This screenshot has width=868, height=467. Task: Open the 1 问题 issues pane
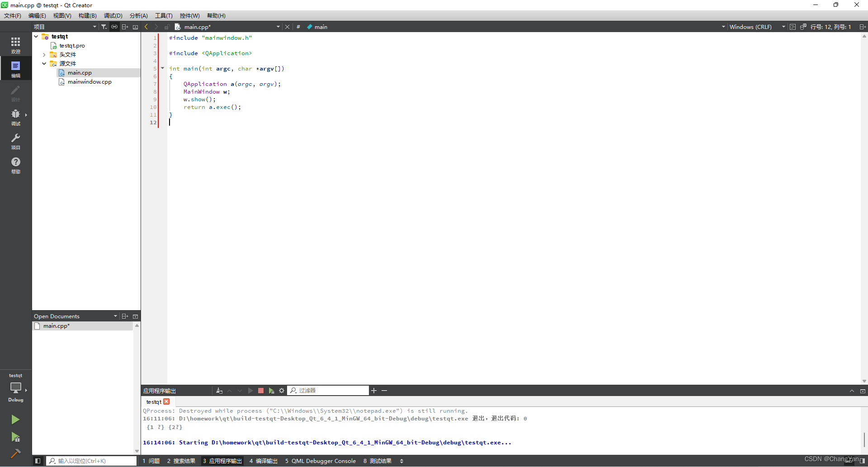[151, 461]
